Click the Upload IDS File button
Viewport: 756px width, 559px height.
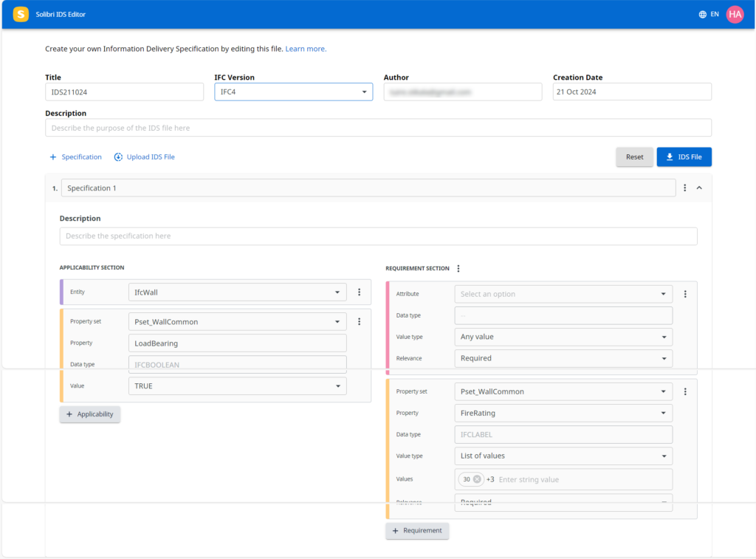coord(145,157)
